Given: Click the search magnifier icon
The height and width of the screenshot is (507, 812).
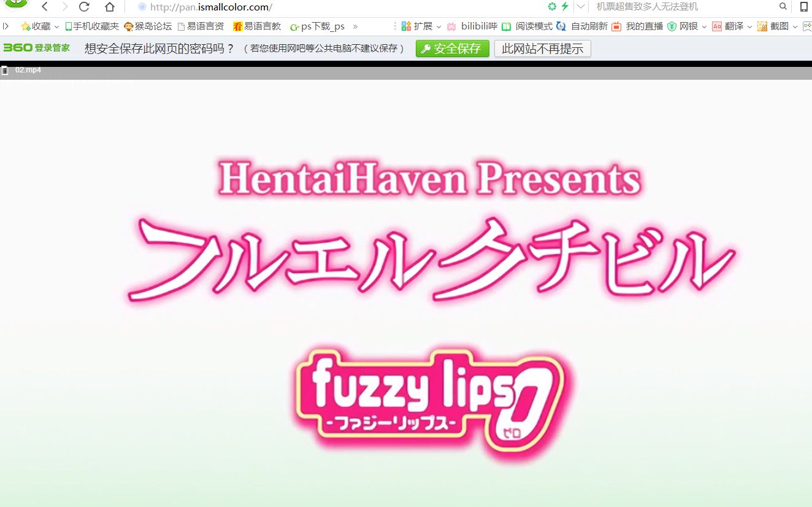Looking at the screenshot, I should pos(783,7).
